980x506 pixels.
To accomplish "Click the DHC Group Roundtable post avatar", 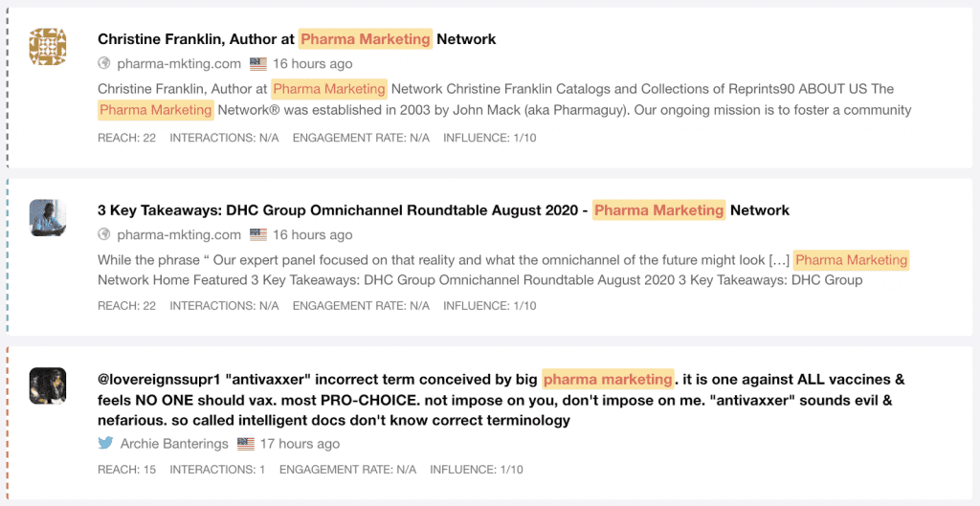I will [x=48, y=217].
